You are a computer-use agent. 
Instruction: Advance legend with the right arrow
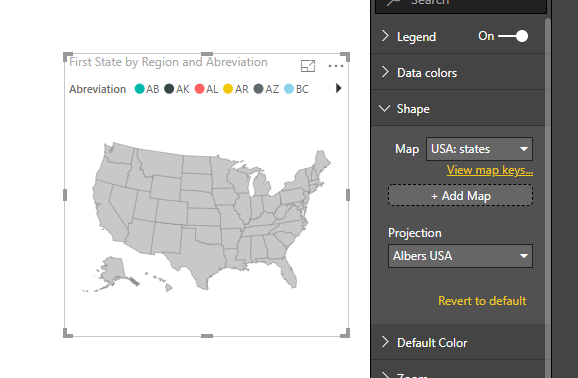pyautogui.click(x=338, y=89)
